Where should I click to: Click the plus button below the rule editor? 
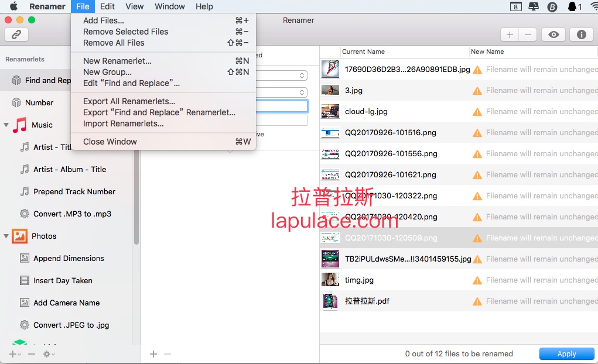point(153,354)
